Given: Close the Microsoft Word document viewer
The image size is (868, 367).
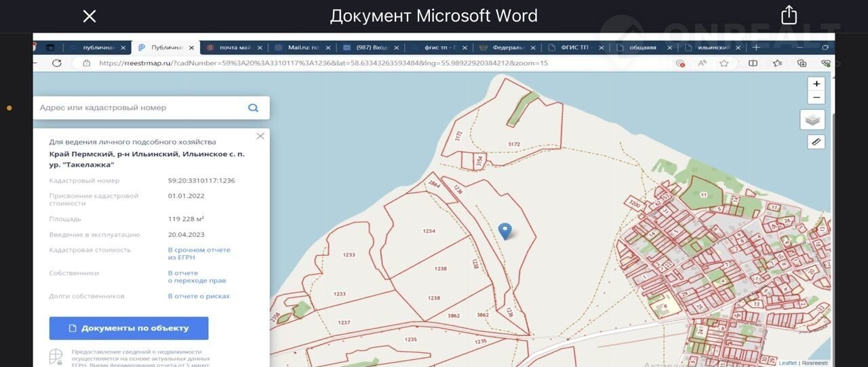Looking at the screenshot, I should coord(90,16).
